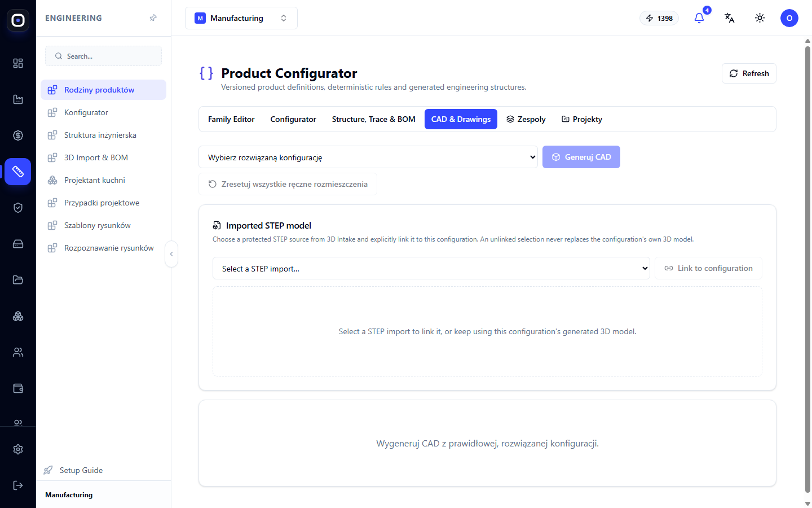Switch to the Family Editor tab
This screenshot has height=508, width=812.
[231, 119]
